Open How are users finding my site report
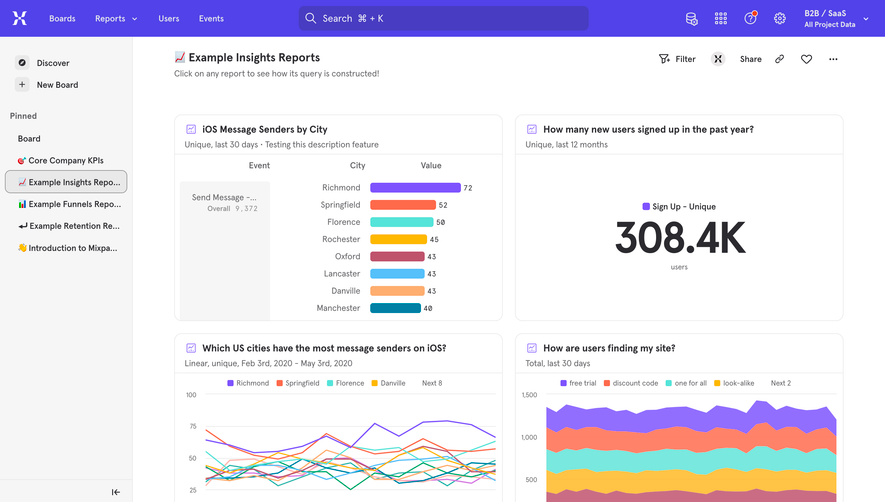 609,348
